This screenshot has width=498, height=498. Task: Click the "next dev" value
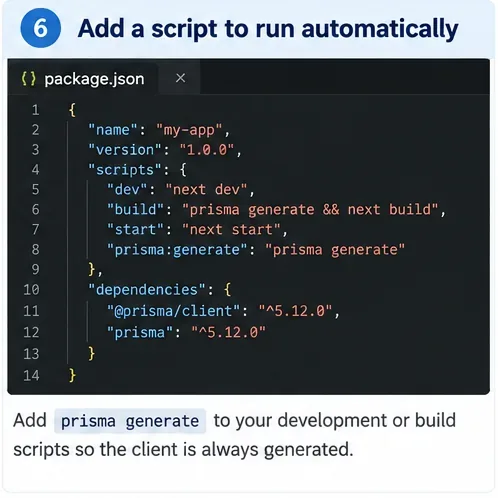coord(206,190)
